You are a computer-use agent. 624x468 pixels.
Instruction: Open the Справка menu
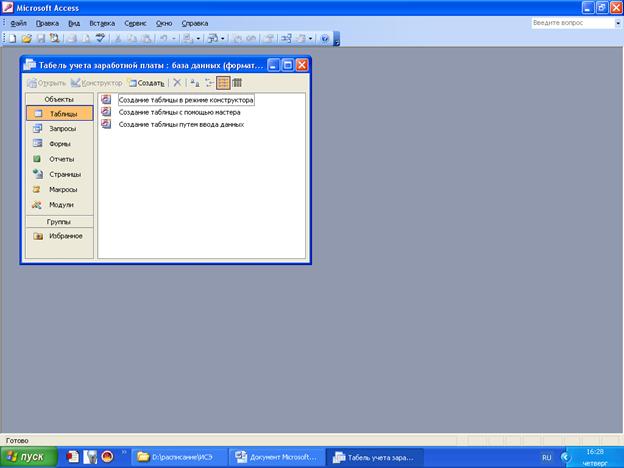pyautogui.click(x=195, y=23)
